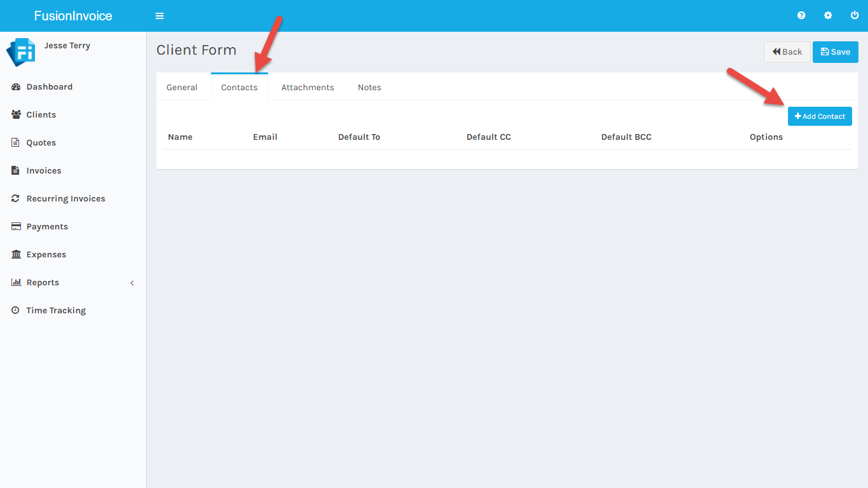Click the Dashboard gauge icon

(x=16, y=87)
